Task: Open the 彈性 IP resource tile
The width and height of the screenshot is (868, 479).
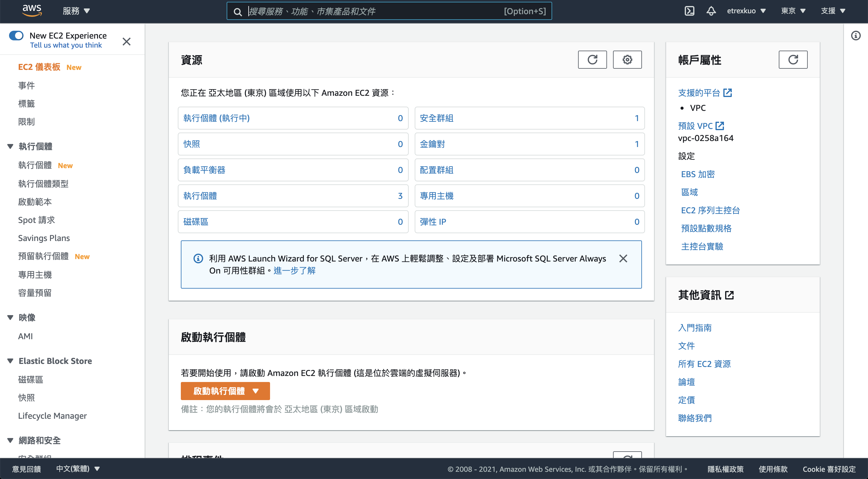Action: pyautogui.click(x=530, y=222)
